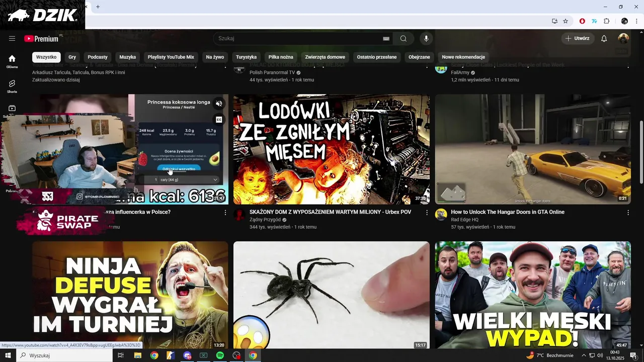This screenshot has width=644, height=362.
Task: Bookmark this page with the star icon
Action: click(x=566, y=21)
